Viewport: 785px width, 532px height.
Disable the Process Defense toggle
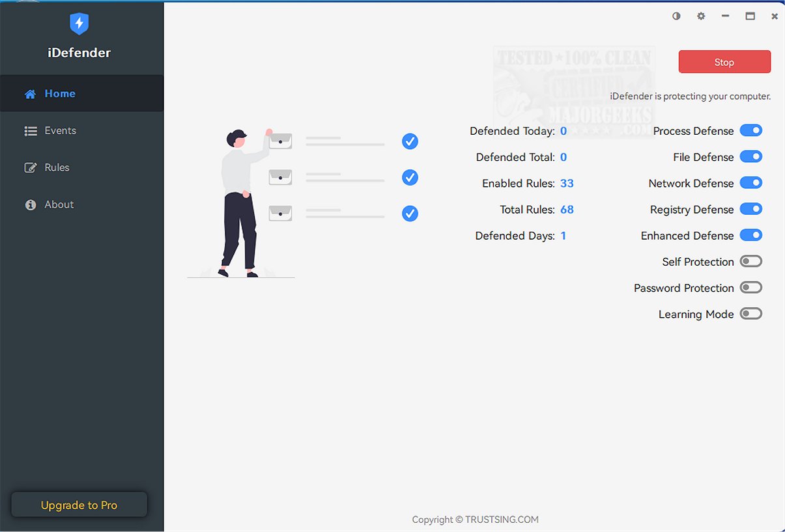[750, 131]
